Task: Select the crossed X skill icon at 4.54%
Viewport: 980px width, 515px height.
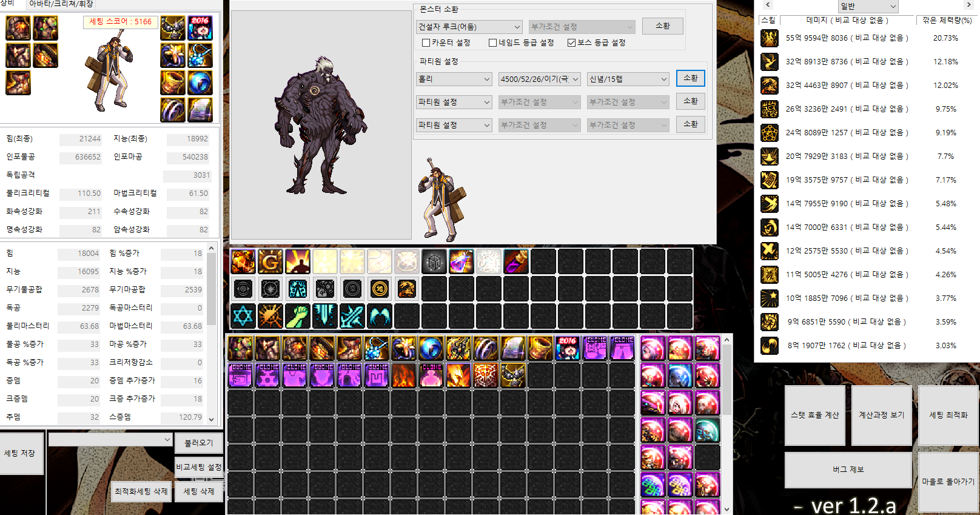Action: (x=770, y=251)
